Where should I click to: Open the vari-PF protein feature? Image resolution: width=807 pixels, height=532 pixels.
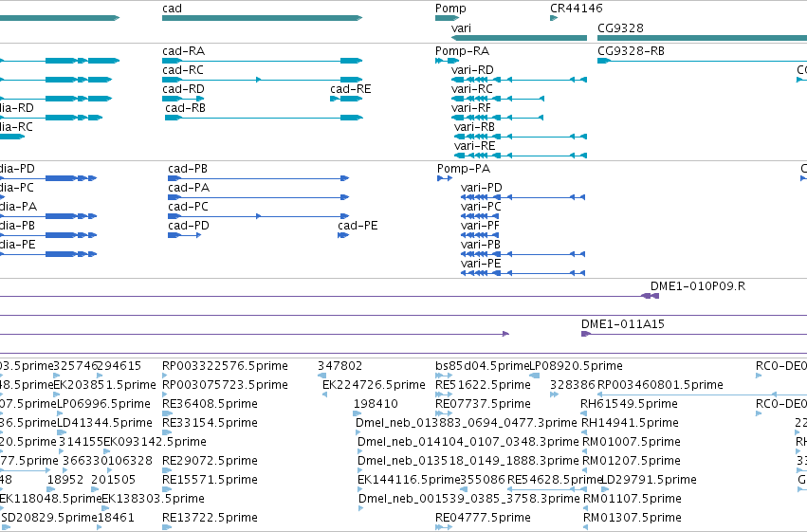click(480, 235)
